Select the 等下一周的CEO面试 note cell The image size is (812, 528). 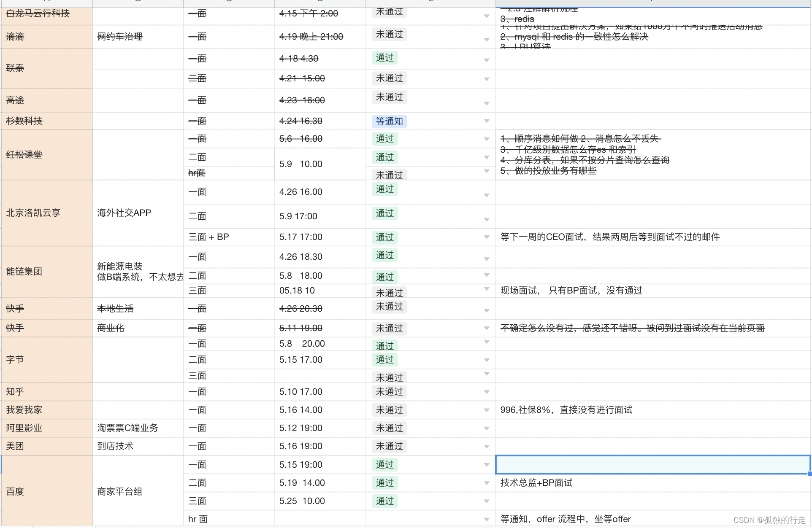653,237
